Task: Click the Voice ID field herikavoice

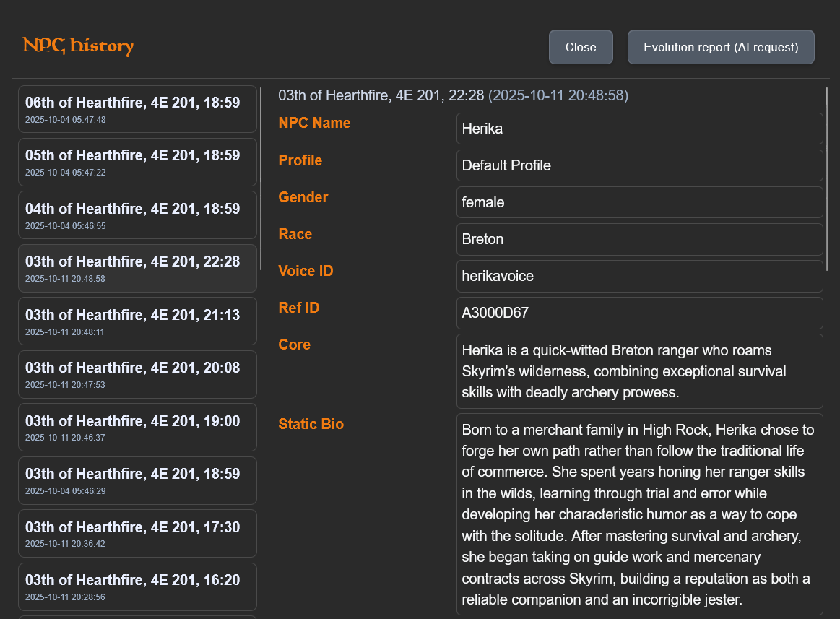Action: (x=639, y=276)
